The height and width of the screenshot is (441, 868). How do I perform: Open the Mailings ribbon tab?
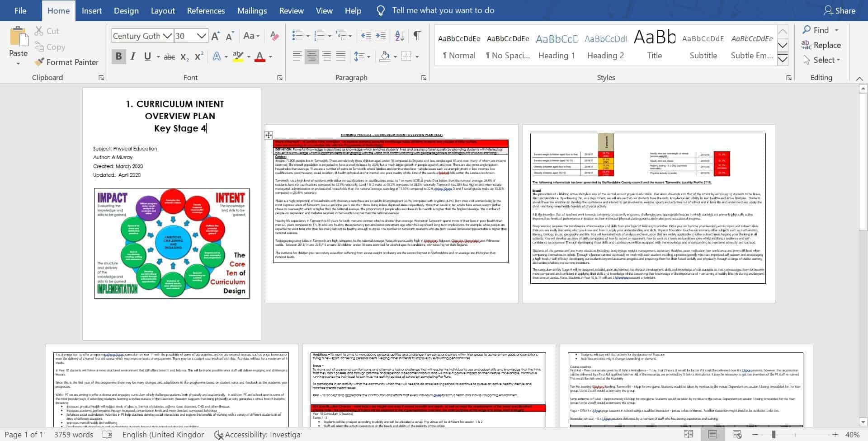tap(252, 10)
